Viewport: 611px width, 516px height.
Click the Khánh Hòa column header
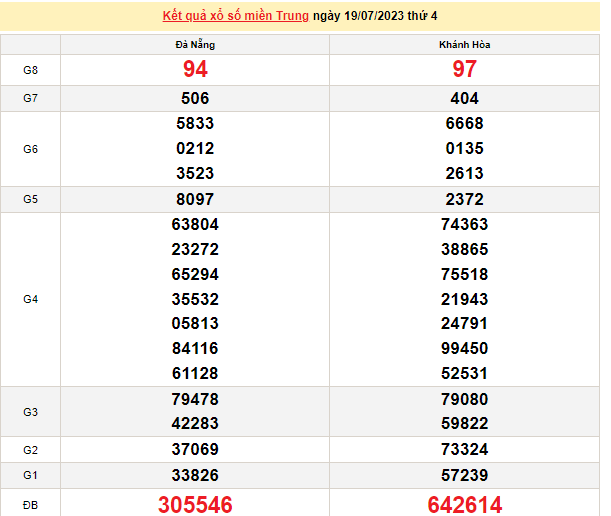click(464, 45)
